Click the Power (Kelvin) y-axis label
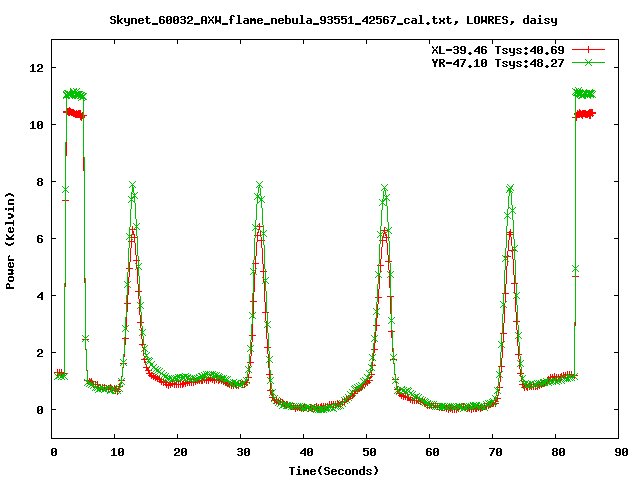Screen dimensions: 640x480 [x=10, y=240]
